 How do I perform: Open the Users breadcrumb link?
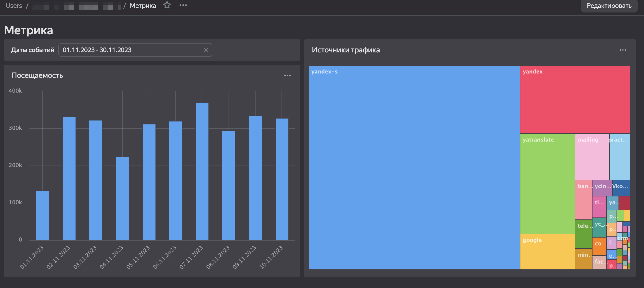(14, 6)
